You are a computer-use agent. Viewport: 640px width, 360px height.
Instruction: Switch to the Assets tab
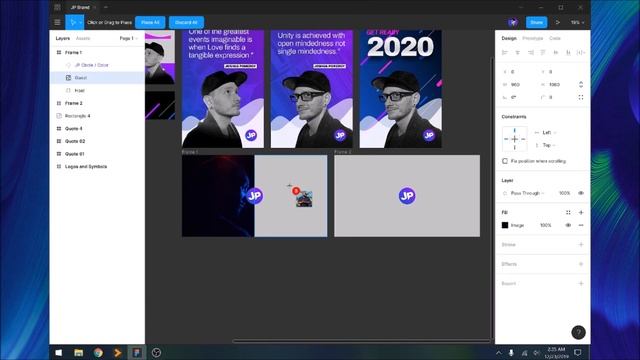(x=83, y=38)
